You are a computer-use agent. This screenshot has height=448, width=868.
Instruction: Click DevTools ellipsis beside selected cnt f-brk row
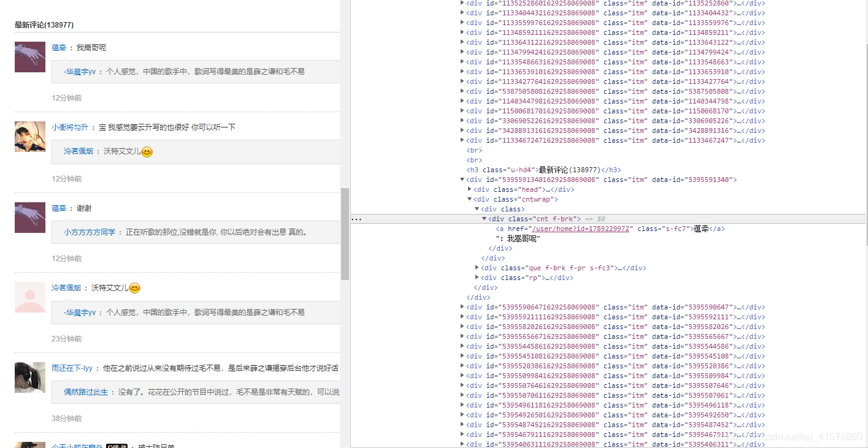[356, 219]
